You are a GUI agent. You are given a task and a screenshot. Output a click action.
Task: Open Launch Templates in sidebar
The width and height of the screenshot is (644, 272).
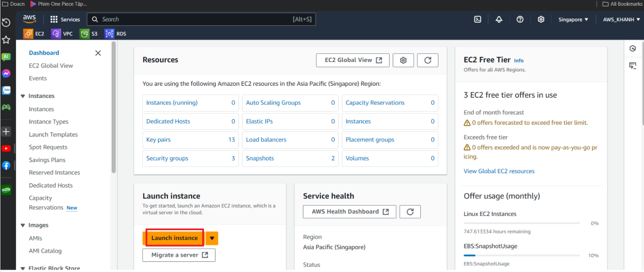(53, 135)
